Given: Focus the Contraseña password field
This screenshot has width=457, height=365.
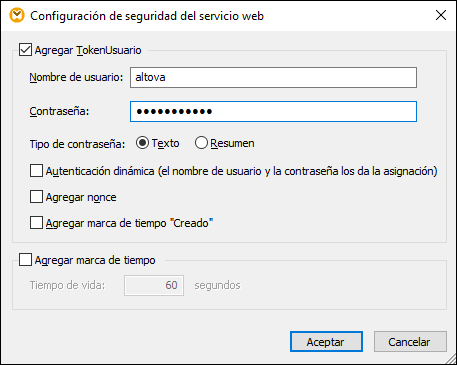Looking at the screenshot, I should (x=273, y=111).
